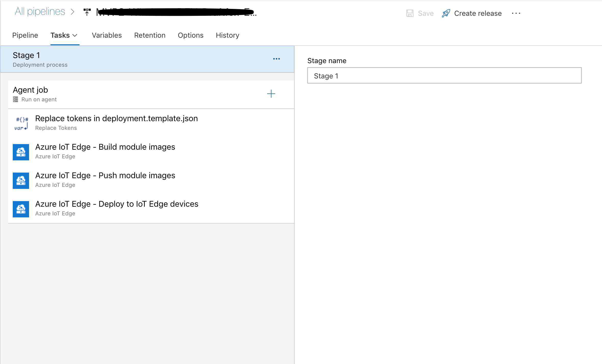The image size is (602, 364).
Task: Open the Stage 1 ellipsis menu
Action: coord(277,59)
